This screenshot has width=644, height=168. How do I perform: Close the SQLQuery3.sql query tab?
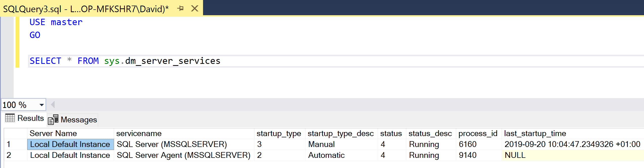pyautogui.click(x=194, y=8)
